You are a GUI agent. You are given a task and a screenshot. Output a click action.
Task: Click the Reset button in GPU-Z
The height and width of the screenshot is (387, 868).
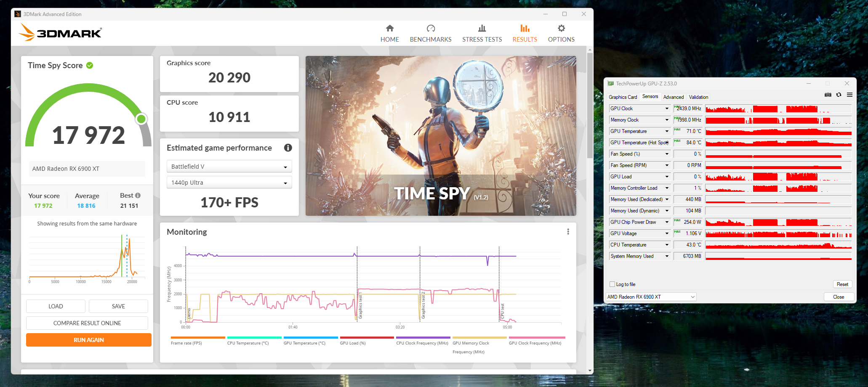coord(842,284)
